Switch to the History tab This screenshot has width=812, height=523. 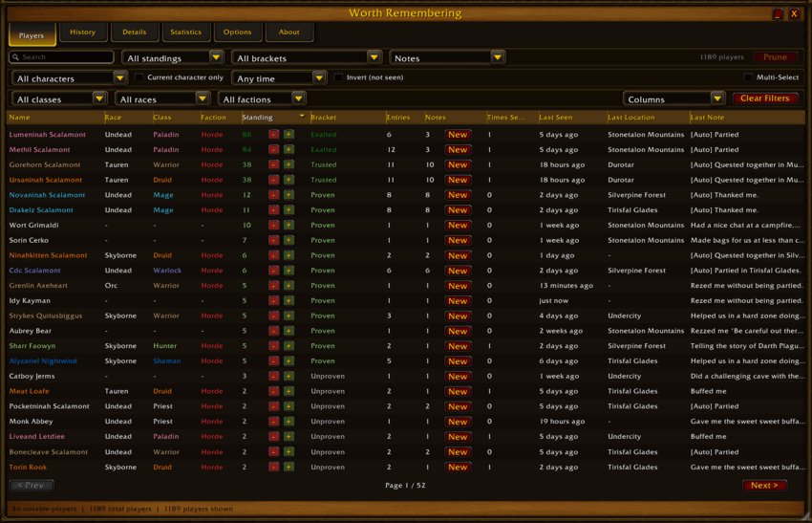(x=83, y=33)
